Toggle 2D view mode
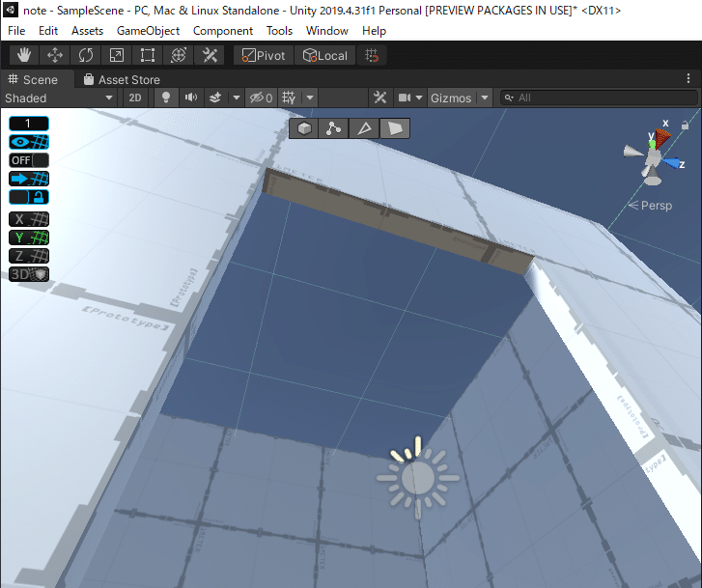Image resolution: width=702 pixels, height=588 pixels. coord(135,98)
